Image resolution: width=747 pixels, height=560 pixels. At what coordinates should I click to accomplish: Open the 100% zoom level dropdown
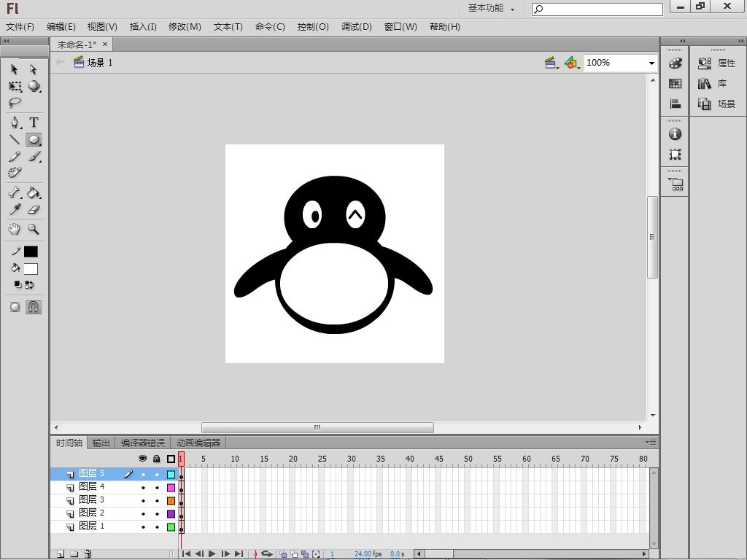pyautogui.click(x=651, y=63)
